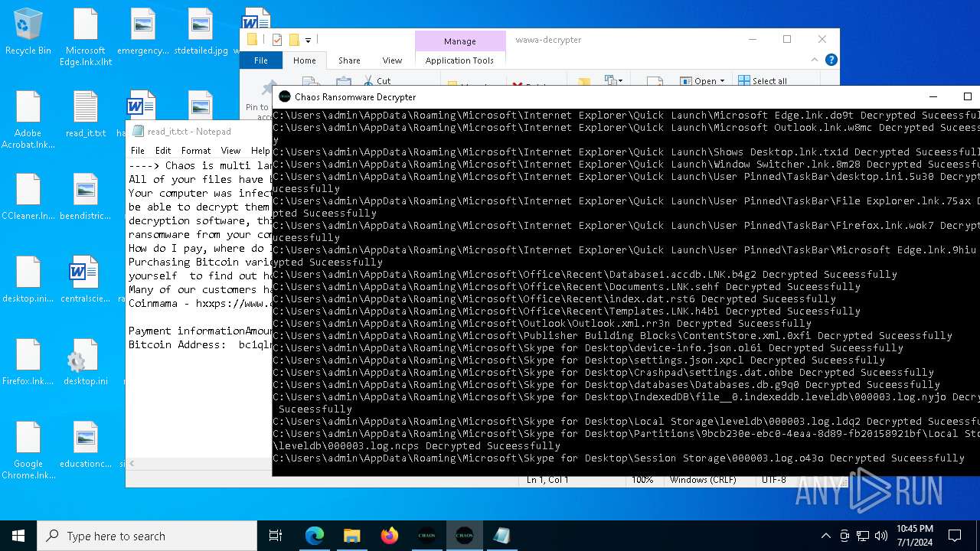Select the emergency image file on desktop
The width and height of the screenshot is (980, 551).
(x=143, y=32)
